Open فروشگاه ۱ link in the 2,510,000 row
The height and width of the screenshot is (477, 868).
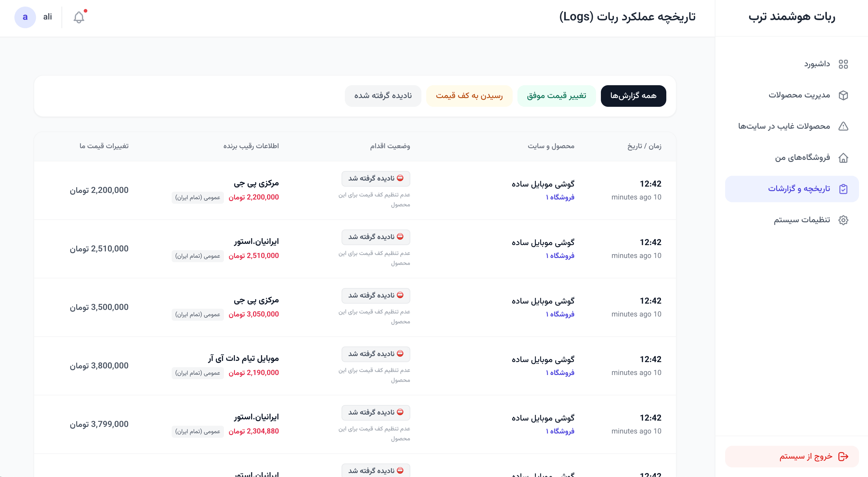(560, 256)
